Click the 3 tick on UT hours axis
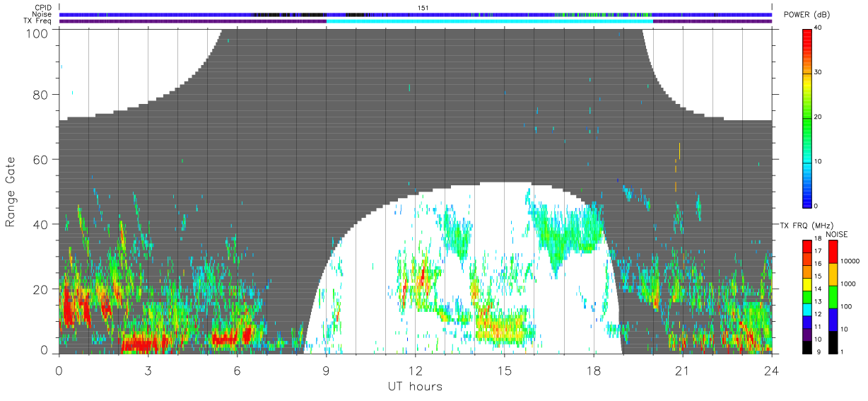The image size is (868, 401). pyautogui.click(x=148, y=371)
